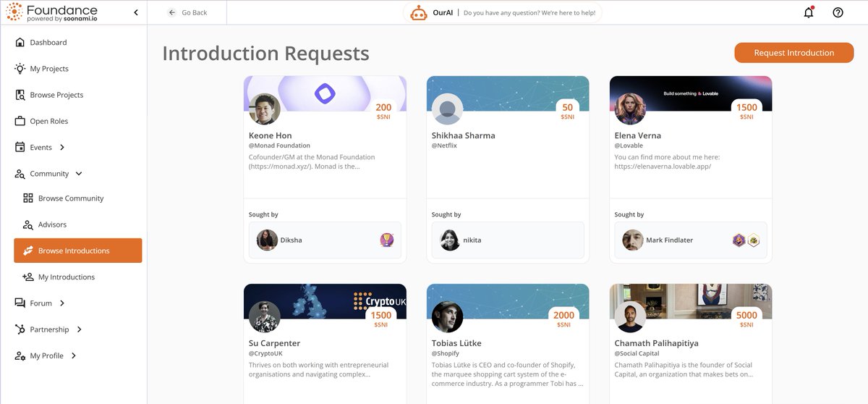Open the notifications bell
Image resolution: width=868 pixels, height=404 pixels.
click(x=809, y=12)
